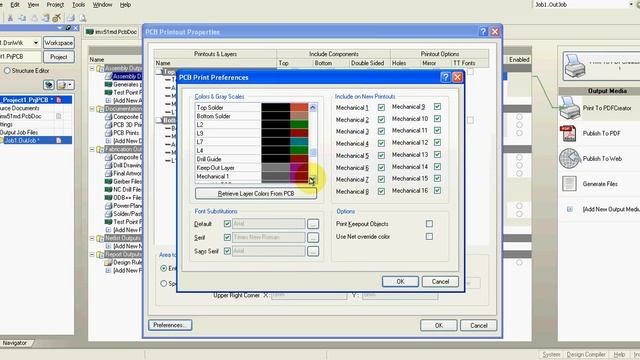Uncheck the Mechanical 9 checkbox
The image size is (640, 360).
click(x=437, y=107)
